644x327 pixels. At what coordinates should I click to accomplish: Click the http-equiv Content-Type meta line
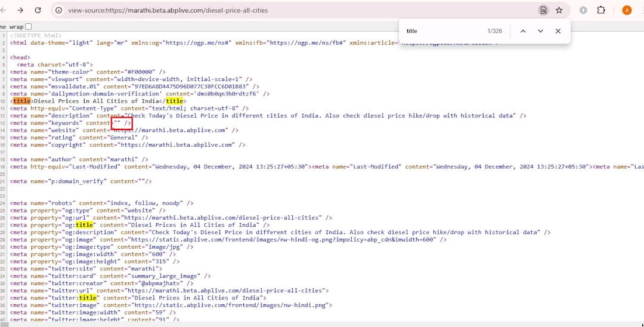(x=129, y=109)
